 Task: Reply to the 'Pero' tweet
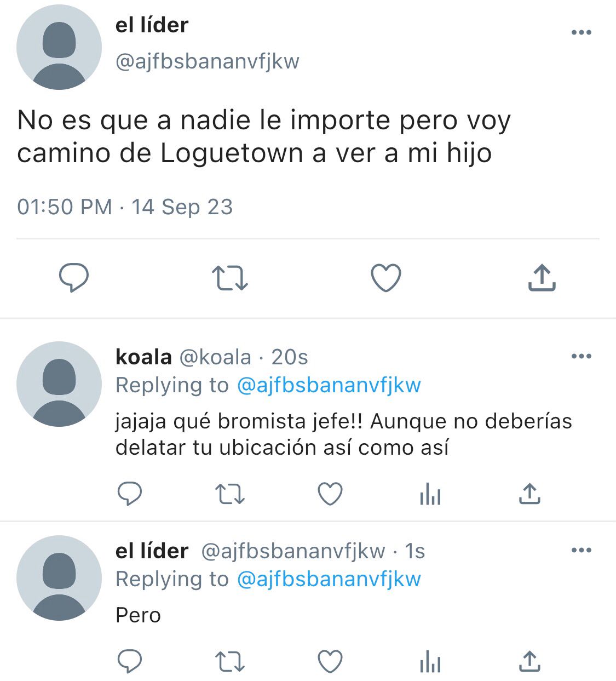click(130, 661)
